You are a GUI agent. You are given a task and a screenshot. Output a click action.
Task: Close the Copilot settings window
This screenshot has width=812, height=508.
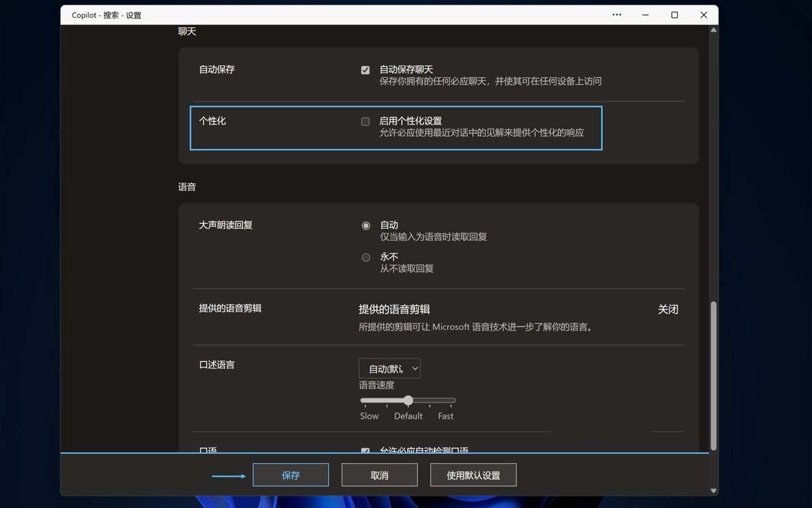coord(704,15)
